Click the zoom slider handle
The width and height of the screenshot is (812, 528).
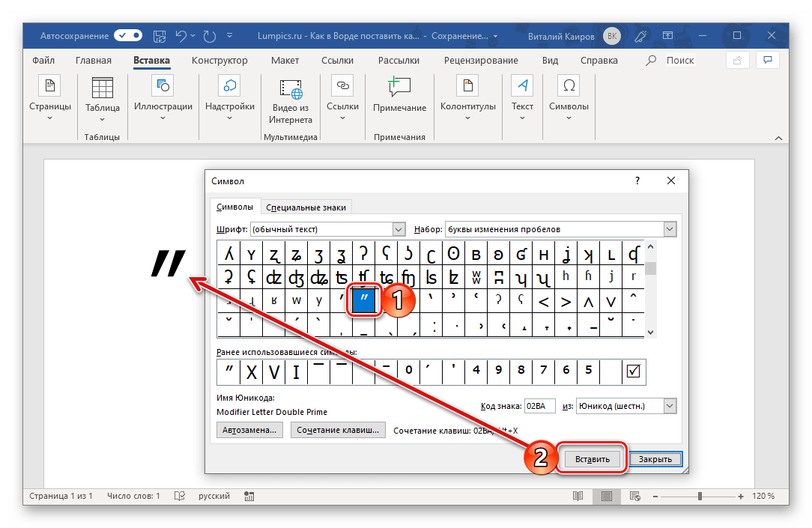700,497
